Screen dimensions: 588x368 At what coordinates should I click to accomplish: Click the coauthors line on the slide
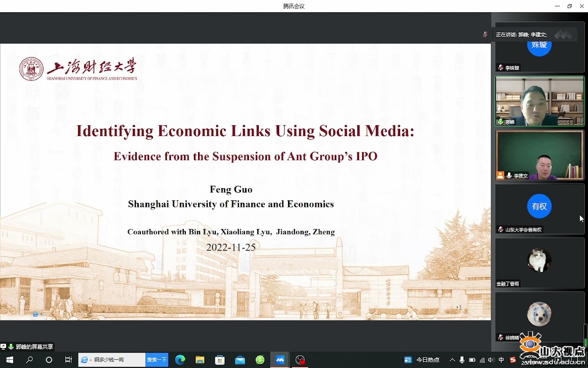[231, 232]
